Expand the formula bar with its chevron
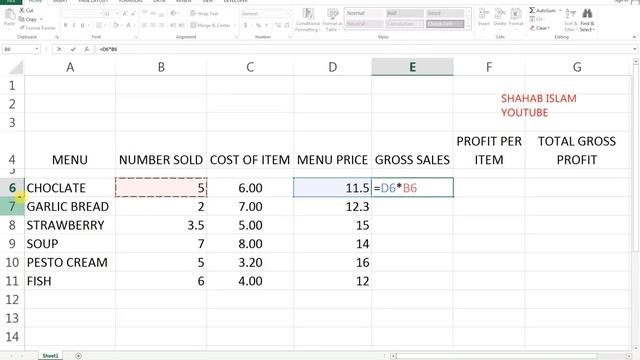This screenshot has height=360, width=640. [x=635, y=49]
